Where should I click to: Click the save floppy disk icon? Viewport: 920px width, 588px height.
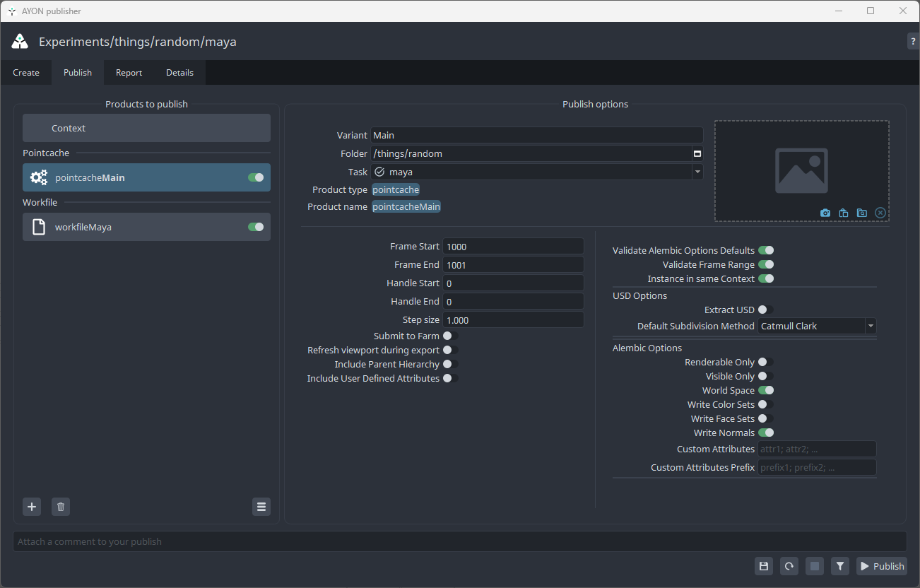pos(763,566)
